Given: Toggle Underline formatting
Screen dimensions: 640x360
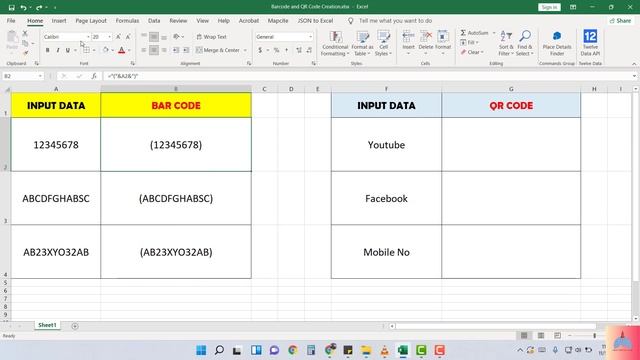Looking at the screenshot, I should (68, 50).
